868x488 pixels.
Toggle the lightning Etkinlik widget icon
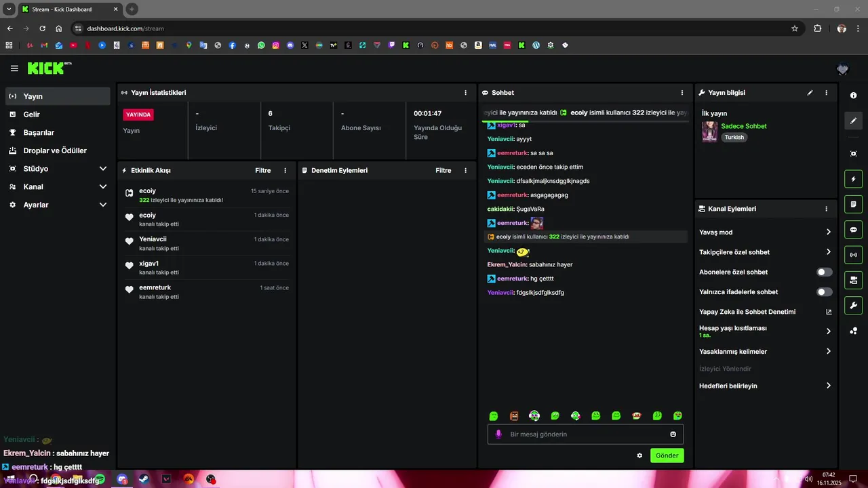tap(853, 179)
